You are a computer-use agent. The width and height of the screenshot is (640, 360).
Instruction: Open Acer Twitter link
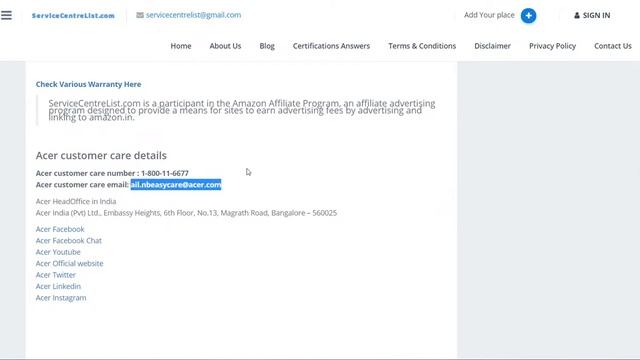click(56, 275)
